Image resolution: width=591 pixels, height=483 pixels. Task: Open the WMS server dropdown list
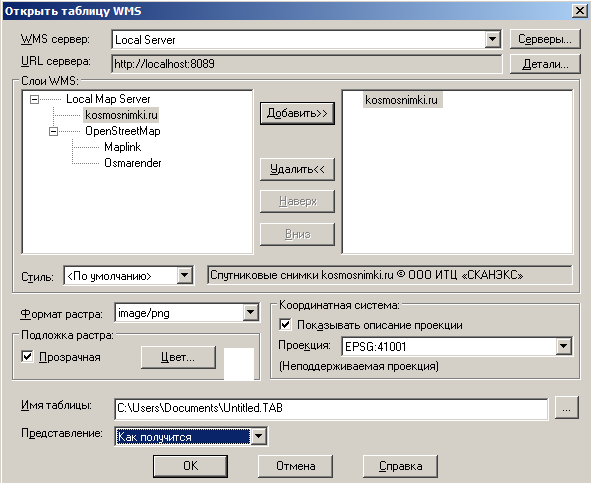pyautogui.click(x=492, y=39)
